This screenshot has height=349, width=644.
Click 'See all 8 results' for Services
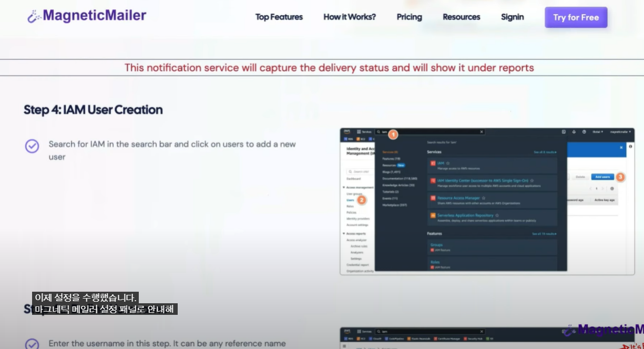coord(545,152)
